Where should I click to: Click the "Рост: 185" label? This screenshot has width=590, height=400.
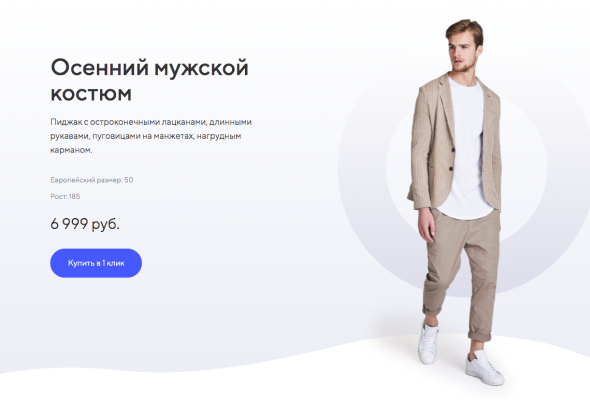pos(65,196)
